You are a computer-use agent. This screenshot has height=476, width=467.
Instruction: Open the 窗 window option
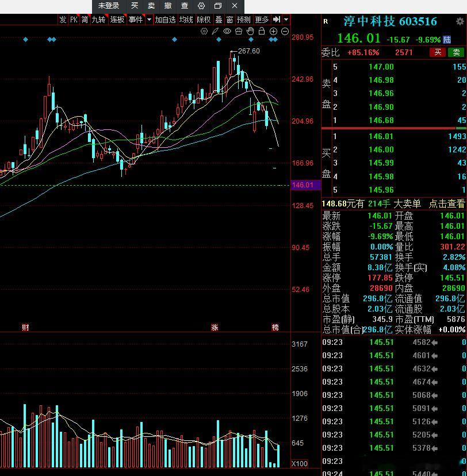click(x=229, y=20)
